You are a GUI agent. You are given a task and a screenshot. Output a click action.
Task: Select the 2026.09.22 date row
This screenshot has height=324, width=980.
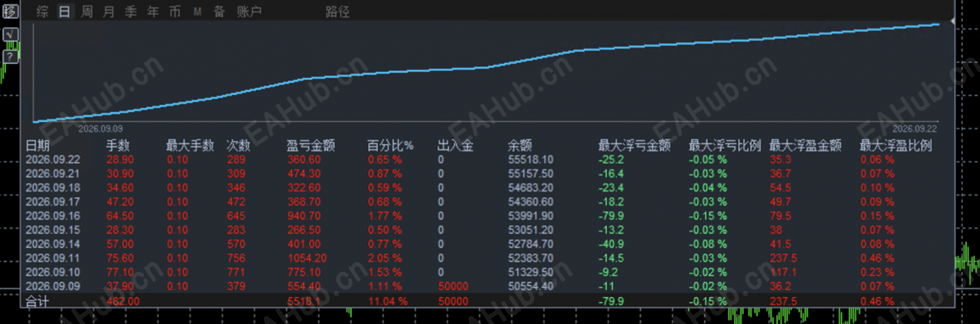(52, 160)
